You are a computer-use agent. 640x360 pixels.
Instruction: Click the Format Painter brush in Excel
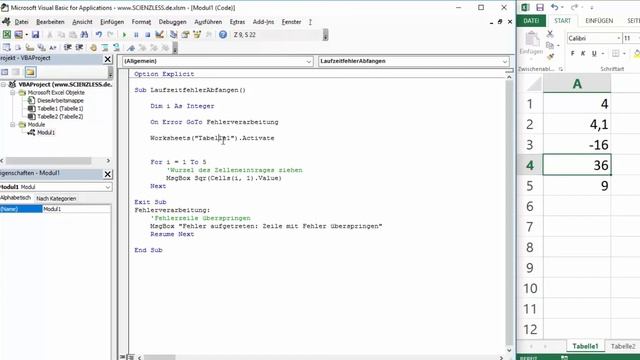click(x=550, y=56)
